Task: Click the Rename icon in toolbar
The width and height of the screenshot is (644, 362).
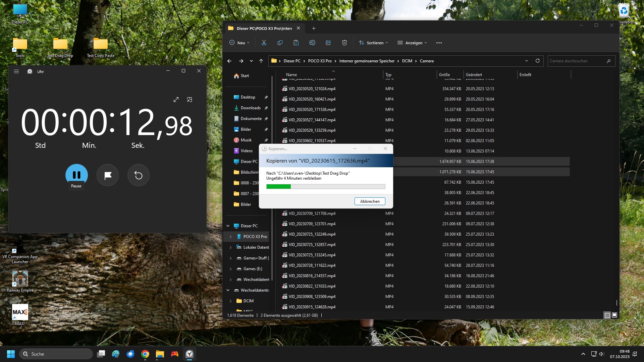Action: pyautogui.click(x=312, y=43)
